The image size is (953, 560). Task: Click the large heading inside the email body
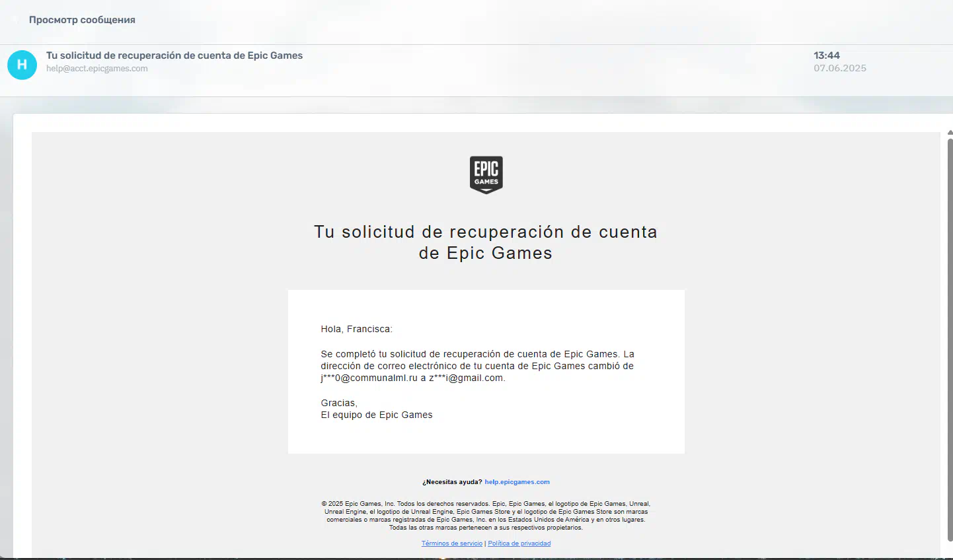(486, 242)
